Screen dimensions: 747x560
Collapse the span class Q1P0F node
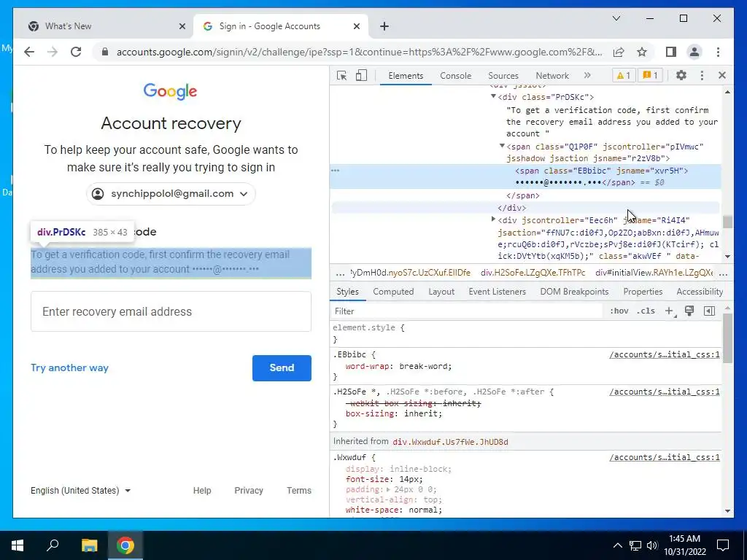click(502, 146)
